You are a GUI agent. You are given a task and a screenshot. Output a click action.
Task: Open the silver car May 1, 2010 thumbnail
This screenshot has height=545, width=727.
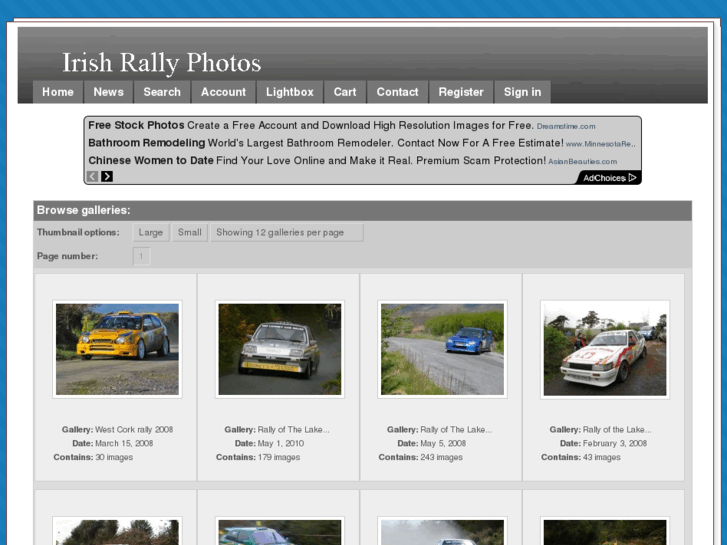[280, 349]
